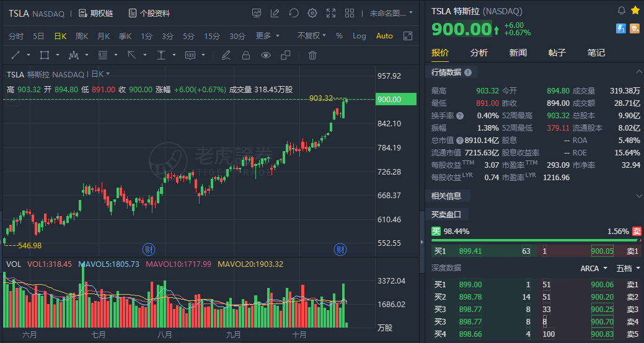Select the arrow drawing tool
This screenshot has height=343, width=644.
click(132, 55)
